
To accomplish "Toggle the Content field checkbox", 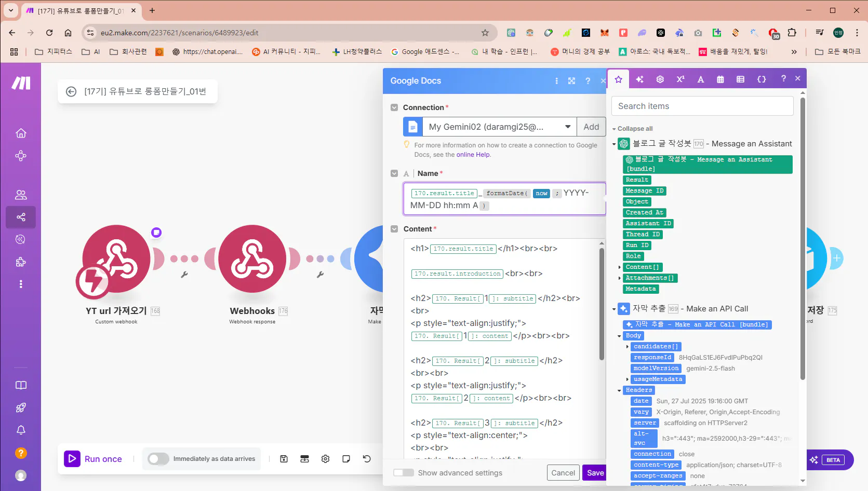I will (394, 229).
